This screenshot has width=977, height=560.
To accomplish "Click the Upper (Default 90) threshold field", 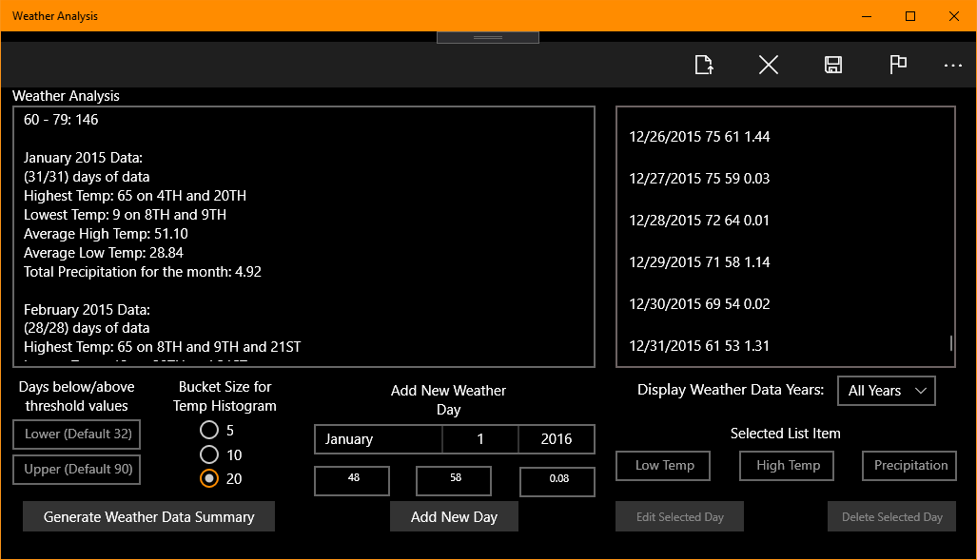I will click(x=77, y=470).
